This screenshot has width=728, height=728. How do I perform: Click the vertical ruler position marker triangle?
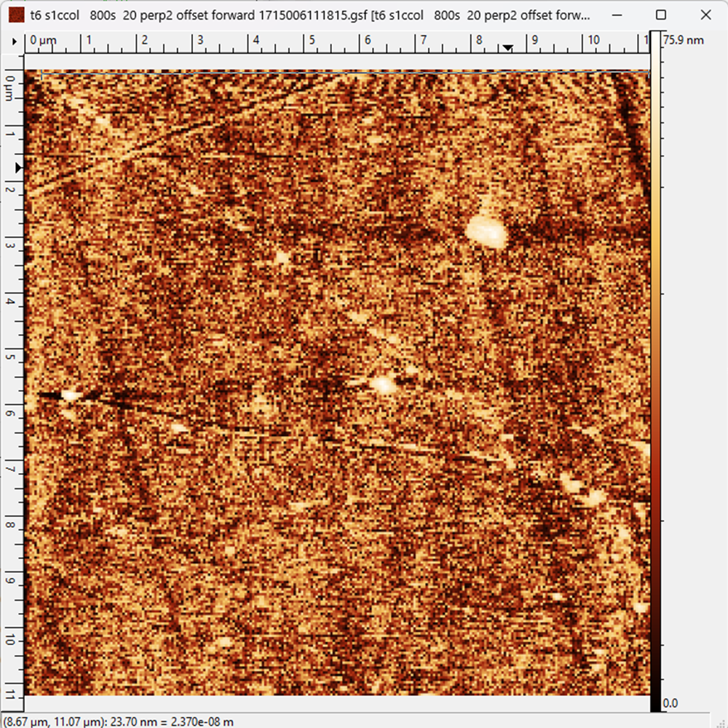(19, 167)
